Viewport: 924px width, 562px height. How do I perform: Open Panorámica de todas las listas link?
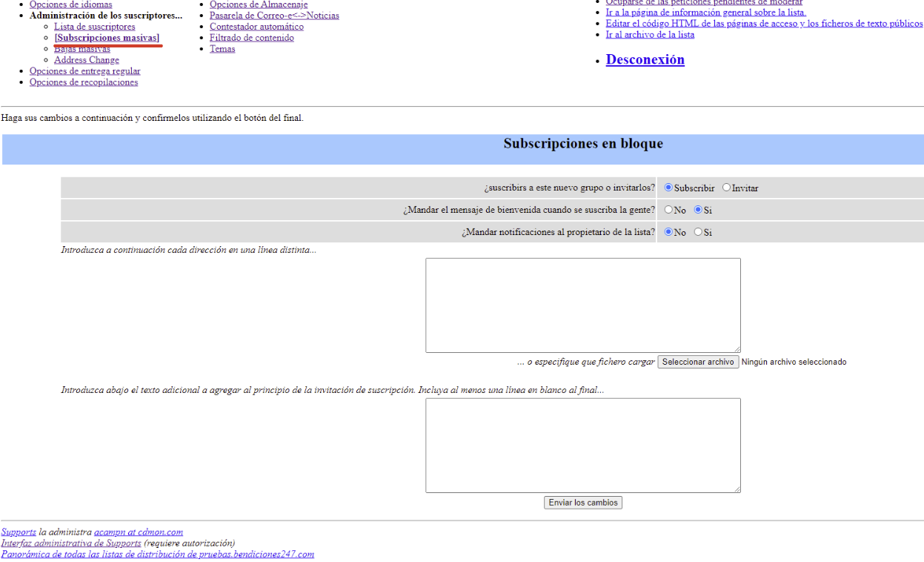click(x=158, y=554)
